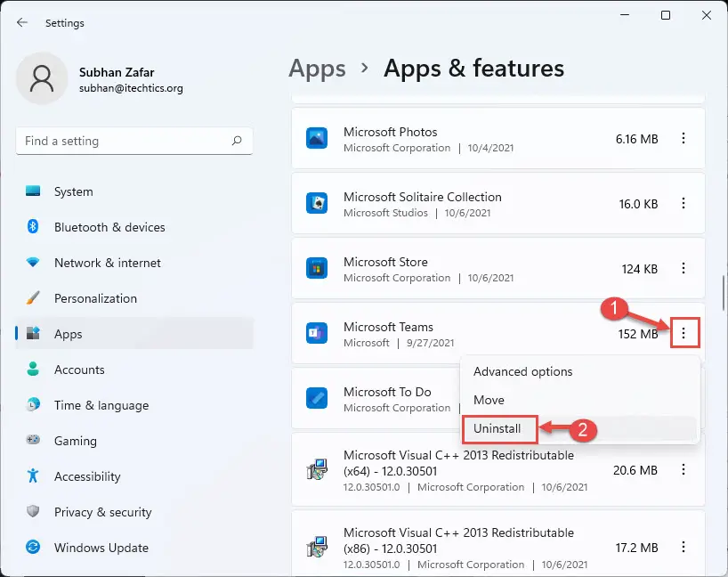Click the 6.16 MB size value

[x=636, y=139]
